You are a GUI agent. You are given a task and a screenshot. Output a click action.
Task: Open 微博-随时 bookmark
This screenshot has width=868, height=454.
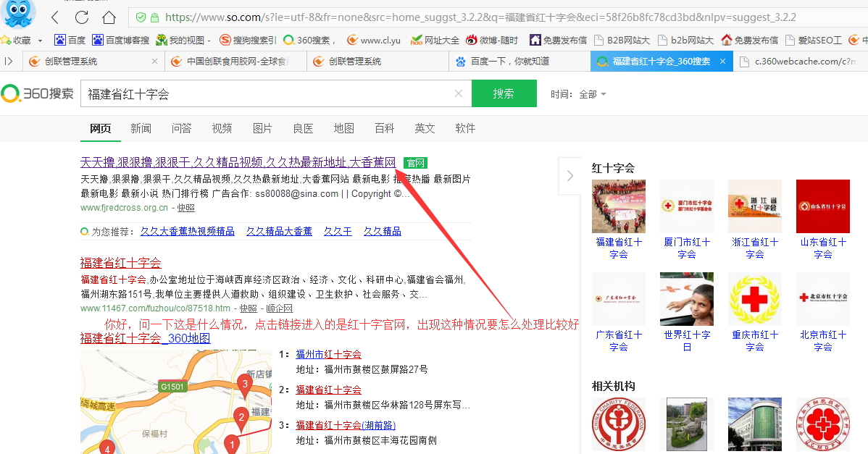click(x=492, y=40)
